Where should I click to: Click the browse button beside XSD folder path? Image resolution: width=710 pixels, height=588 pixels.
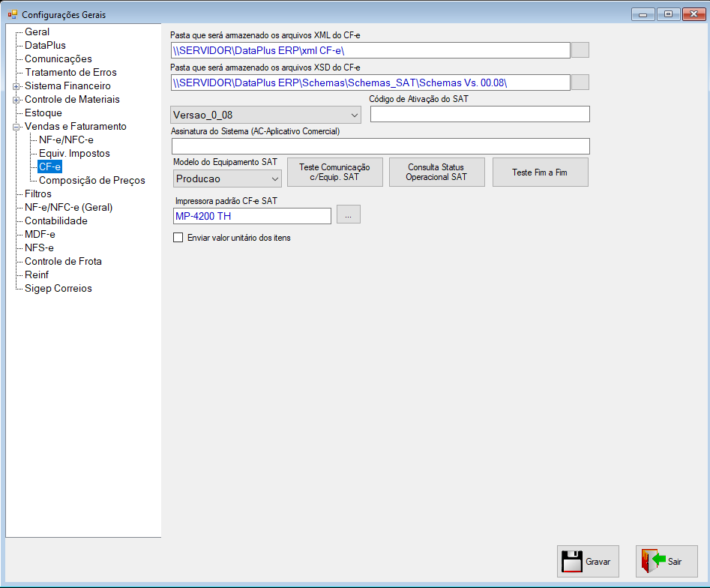(x=580, y=82)
